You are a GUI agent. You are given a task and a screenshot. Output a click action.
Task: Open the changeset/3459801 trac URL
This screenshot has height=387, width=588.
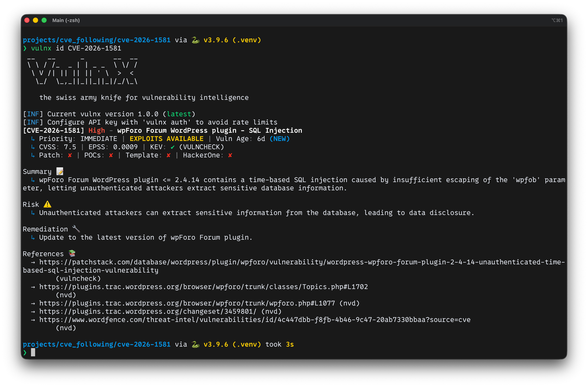[x=148, y=311]
